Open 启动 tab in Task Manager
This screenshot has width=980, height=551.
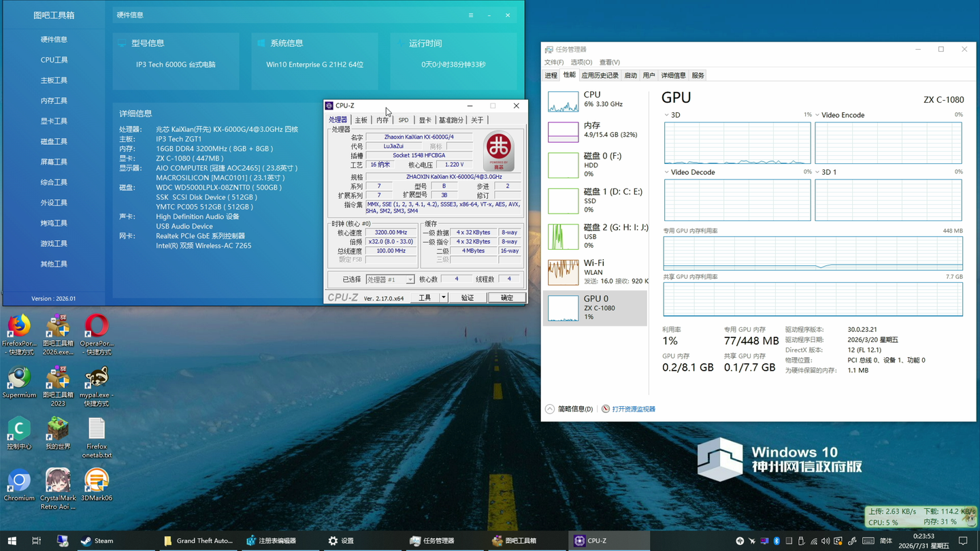tap(631, 76)
